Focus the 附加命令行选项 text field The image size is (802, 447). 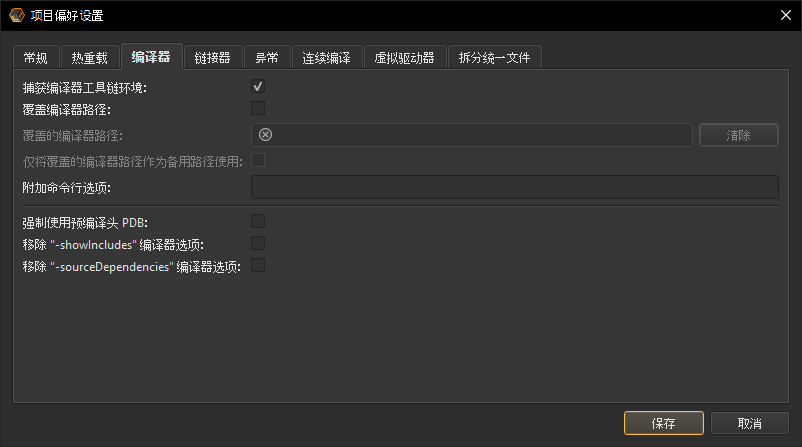[515, 187]
